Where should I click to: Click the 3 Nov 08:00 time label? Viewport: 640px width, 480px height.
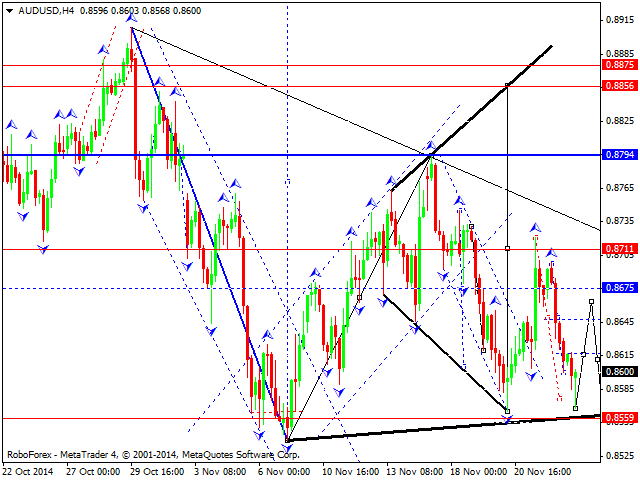pos(220,472)
